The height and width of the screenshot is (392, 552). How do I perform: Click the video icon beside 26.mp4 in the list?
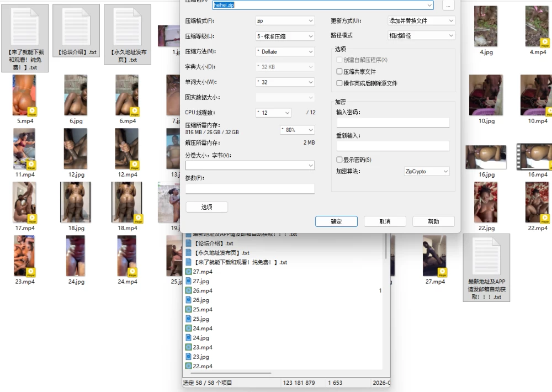188,290
